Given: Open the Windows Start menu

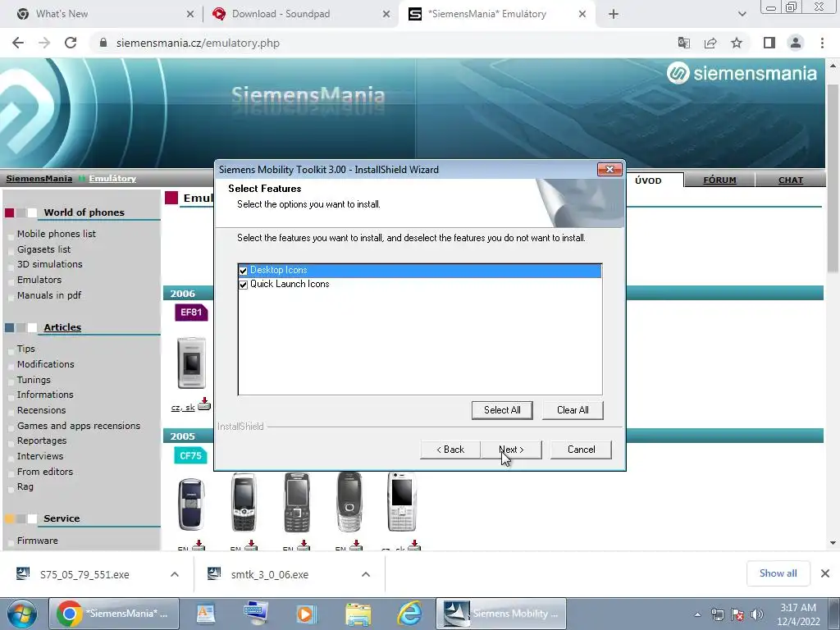Looking at the screenshot, I should pyautogui.click(x=22, y=614).
